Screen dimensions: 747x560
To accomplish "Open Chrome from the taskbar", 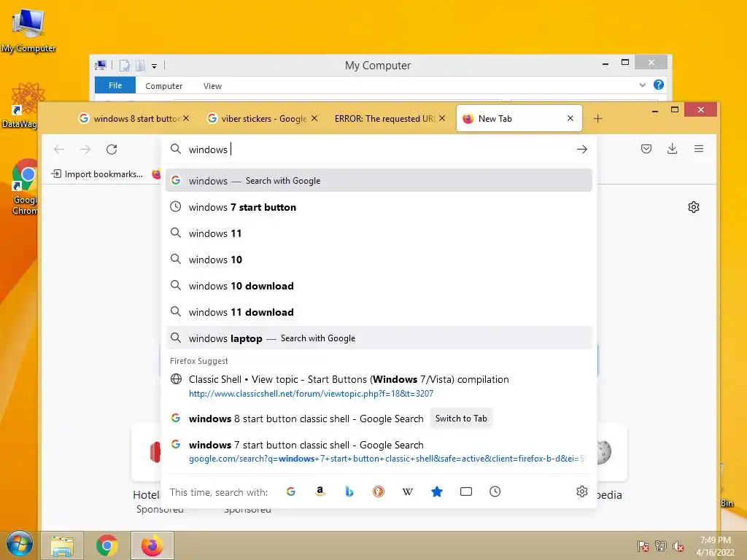I will click(107, 545).
